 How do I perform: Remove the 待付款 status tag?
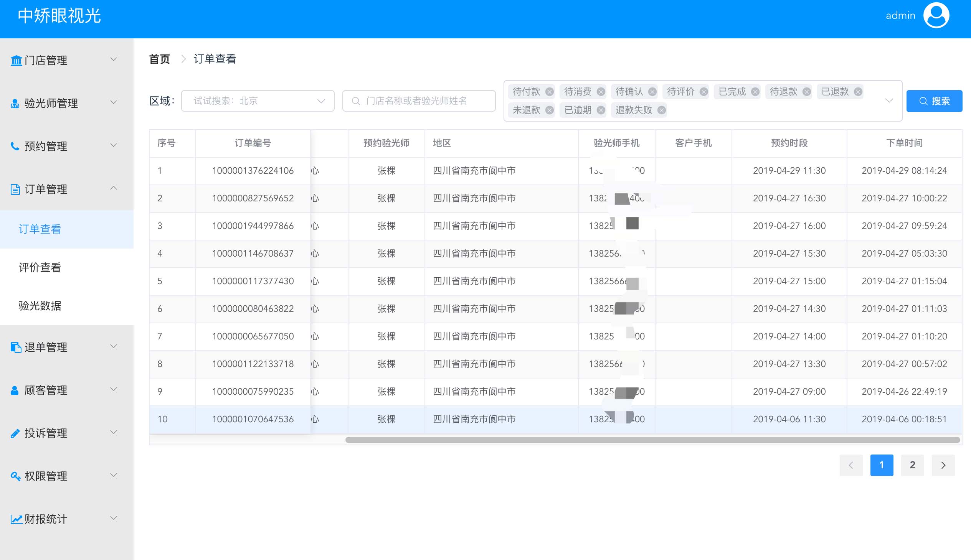pyautogui.click(x=550, y=92)
